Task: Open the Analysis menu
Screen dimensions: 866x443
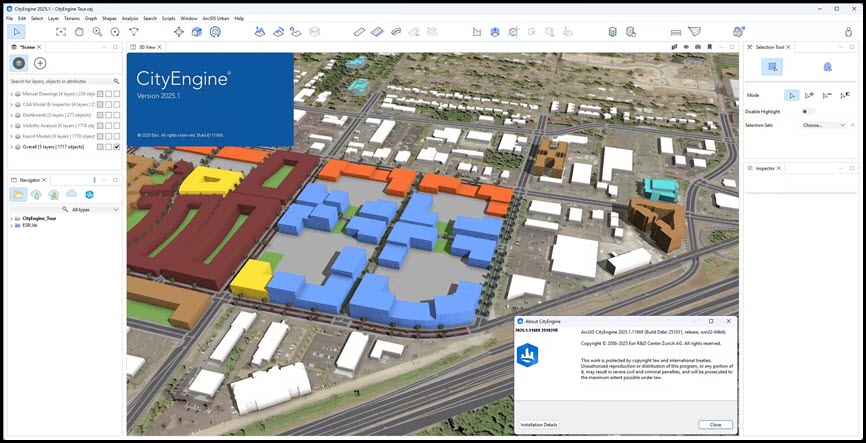Action: pyautogui.click(x=130, y=18)
